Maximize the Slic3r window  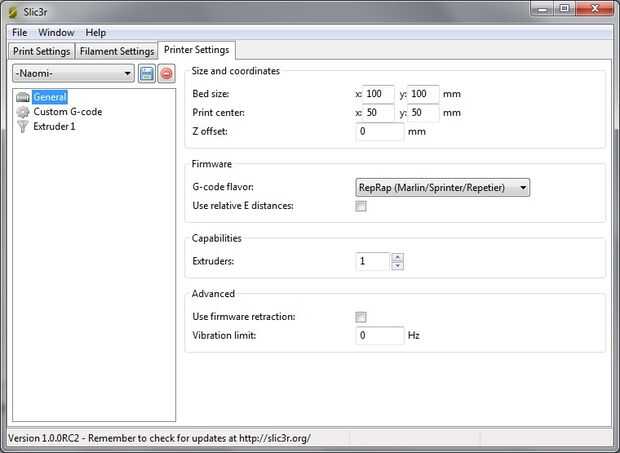click(565, 9)
